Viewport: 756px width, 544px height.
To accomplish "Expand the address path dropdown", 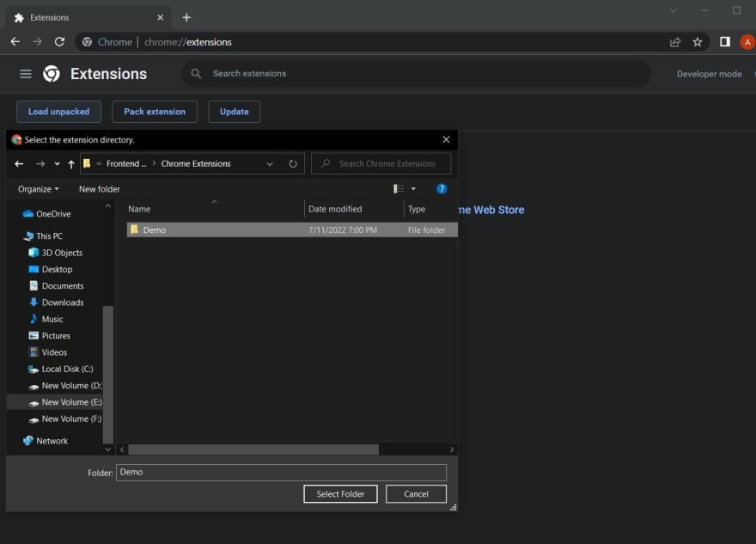I will click(270, 164).
